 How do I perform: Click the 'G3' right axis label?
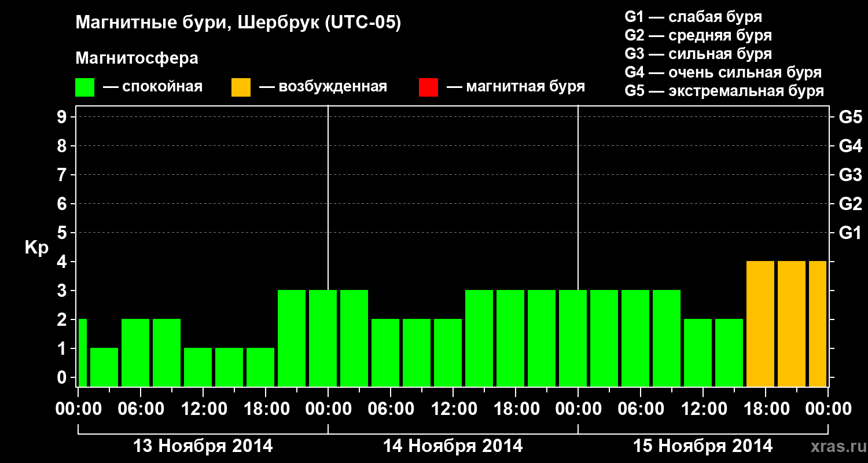[850, 175]
